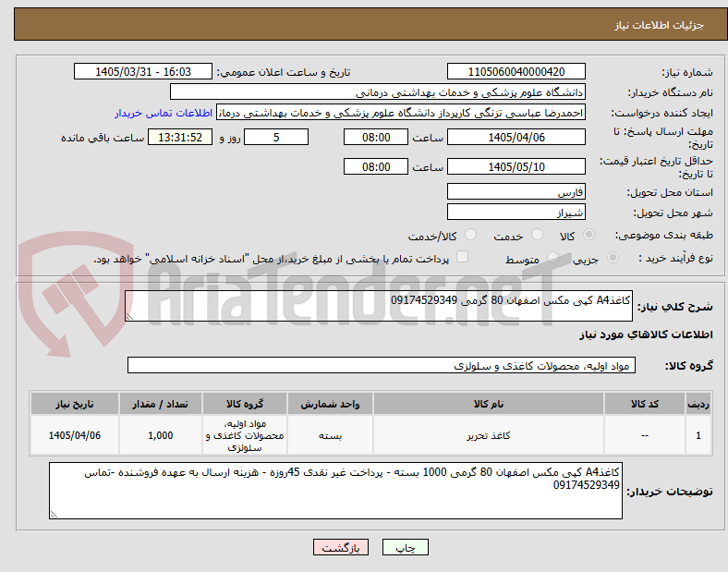The image size is (728, 572).
Task: Select the جزیی purchase type radio
Action: point(613,257)
